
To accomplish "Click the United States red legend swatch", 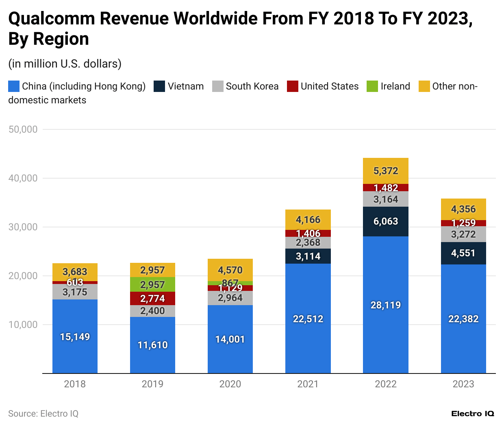I will 293,86.
